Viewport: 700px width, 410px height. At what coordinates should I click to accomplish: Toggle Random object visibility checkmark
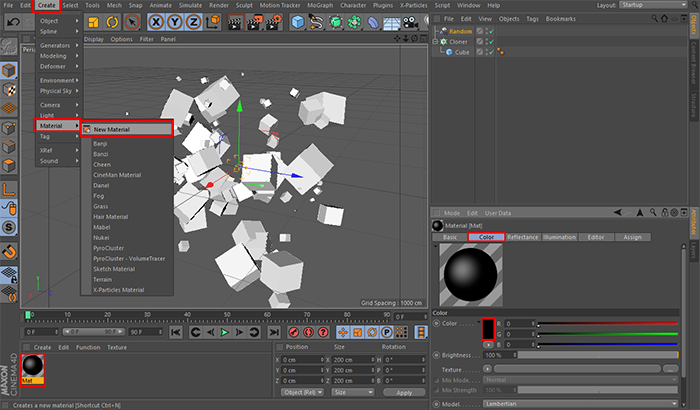(x=491, y=31)
